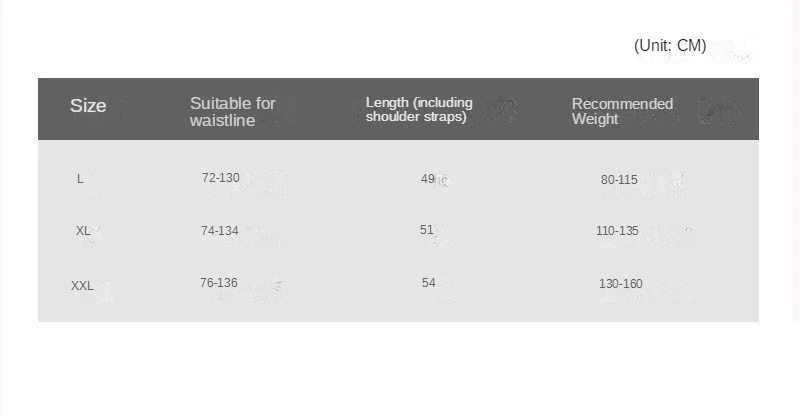Select the L size cell
This screenshot has width=800, height=416.
point(80,179)
